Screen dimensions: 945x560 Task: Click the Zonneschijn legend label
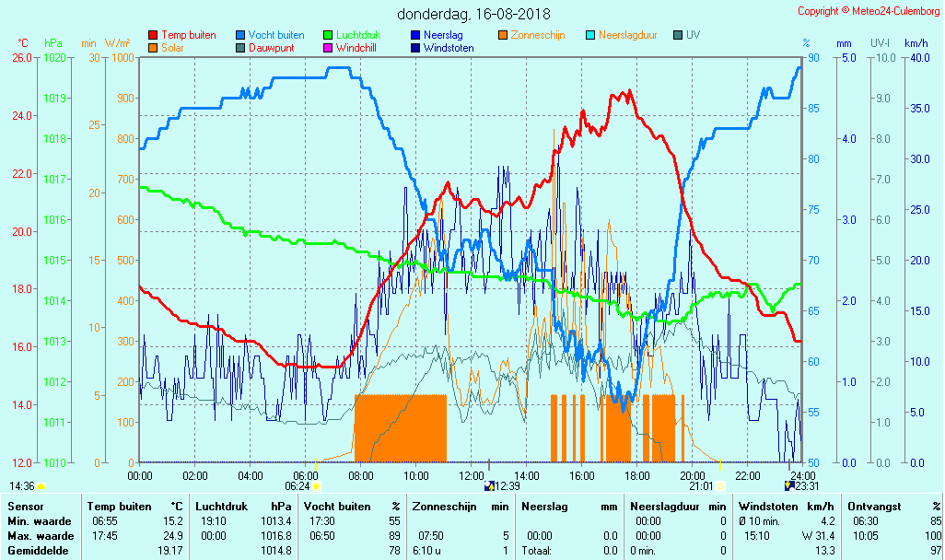(538, 35)
